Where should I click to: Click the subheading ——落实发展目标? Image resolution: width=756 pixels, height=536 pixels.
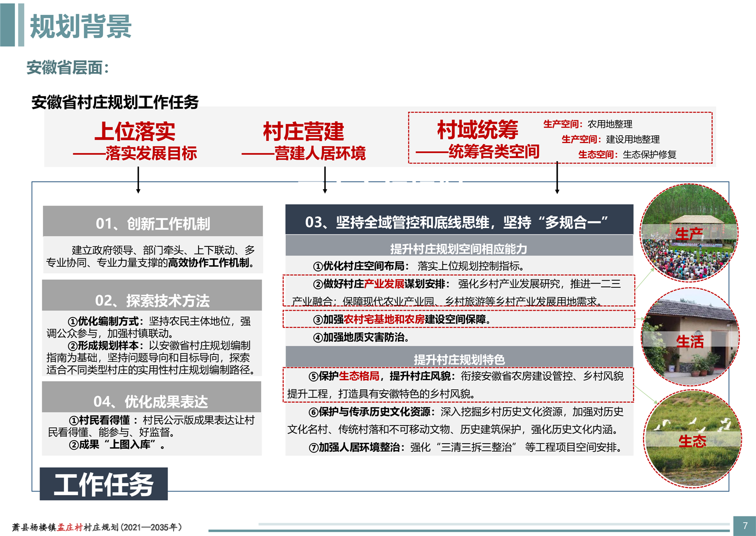135,153
